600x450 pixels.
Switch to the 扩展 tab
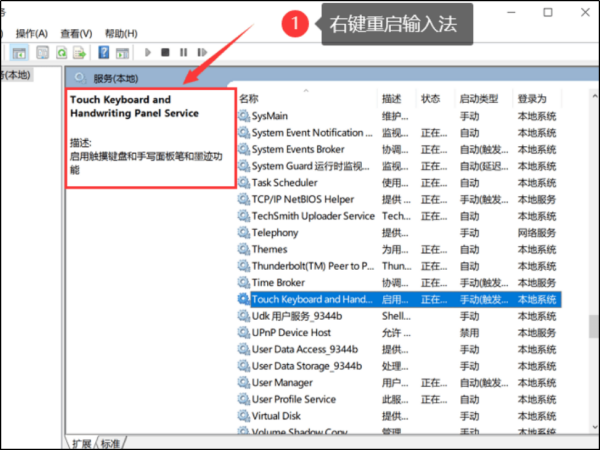pos(82,443)
